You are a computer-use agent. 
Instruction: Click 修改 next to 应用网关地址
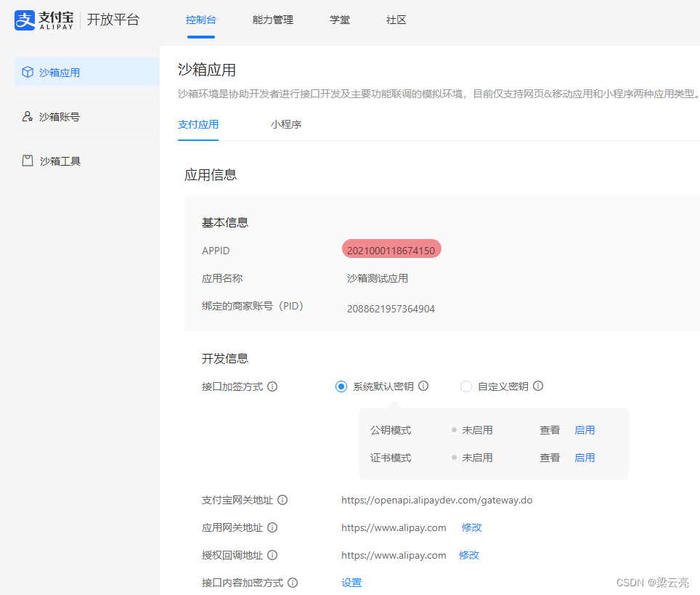coord(471,527)
